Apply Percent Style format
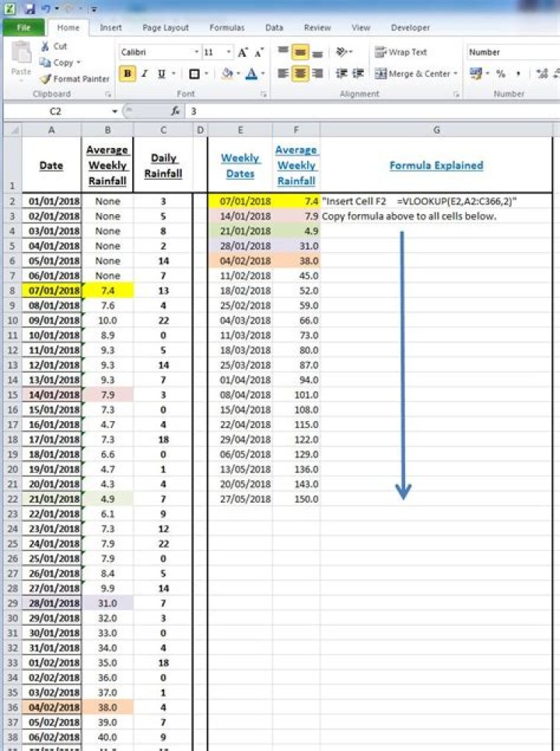The image size is (560, 751). pos(501,73)
